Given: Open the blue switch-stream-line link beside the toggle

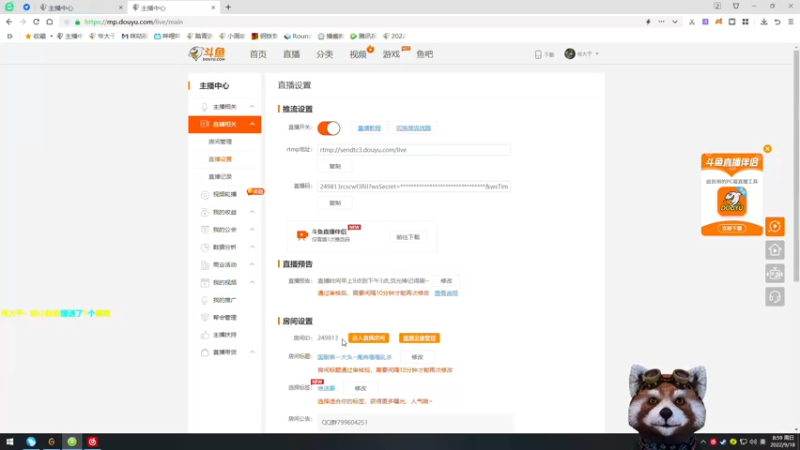Looking at the screenshot, I should [x=413, y=128].
